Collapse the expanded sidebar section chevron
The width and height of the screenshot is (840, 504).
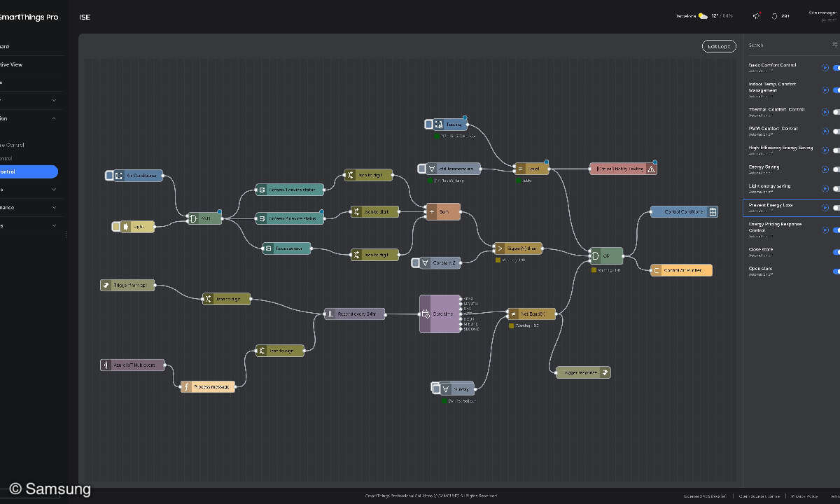pos(55,118)
